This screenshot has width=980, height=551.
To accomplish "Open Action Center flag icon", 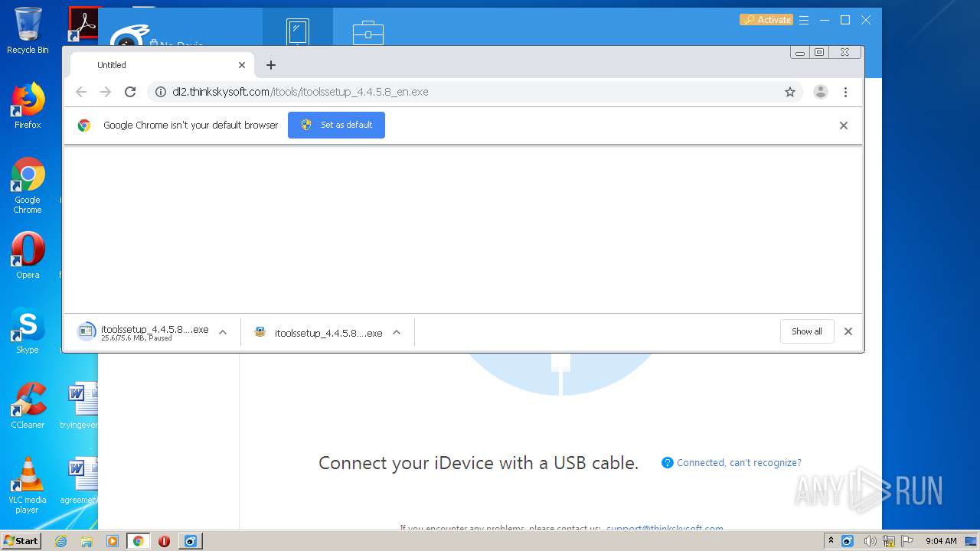I will pos(907,541).
